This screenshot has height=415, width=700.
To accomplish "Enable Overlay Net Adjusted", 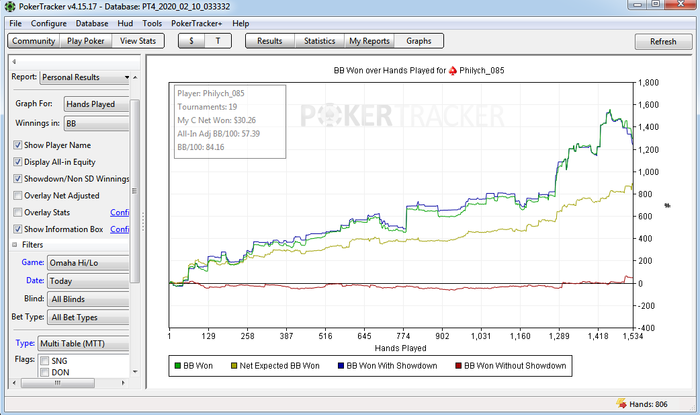I will pyautogui.click(x=18, y=195).
